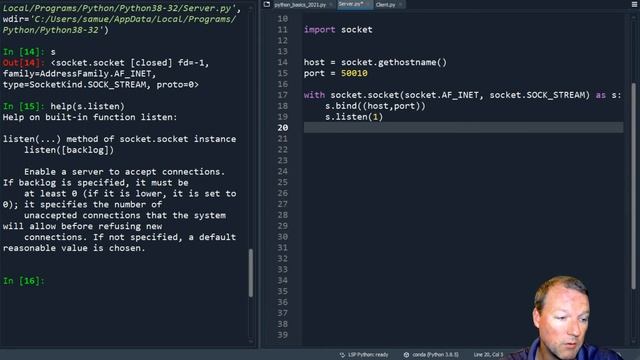
Task: Close the python_basics_2021.py tab
Action: click(x=331, y=4)
